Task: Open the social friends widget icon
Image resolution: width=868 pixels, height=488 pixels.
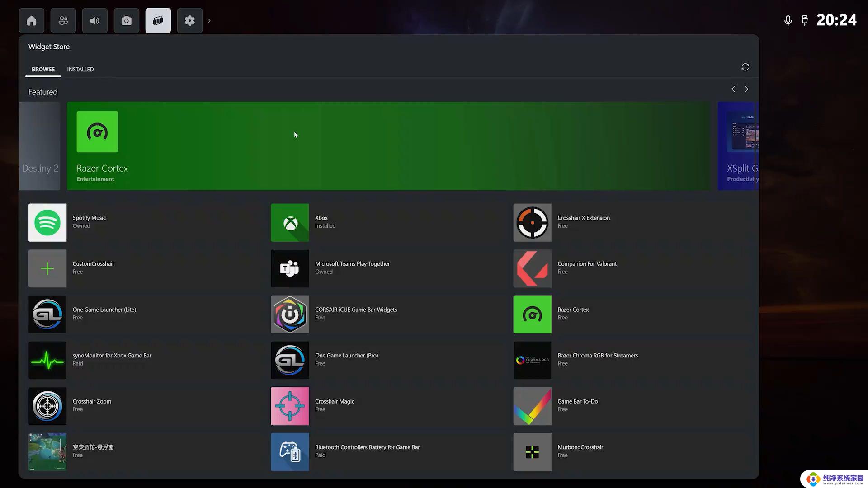Action: (x=63, y=20)
